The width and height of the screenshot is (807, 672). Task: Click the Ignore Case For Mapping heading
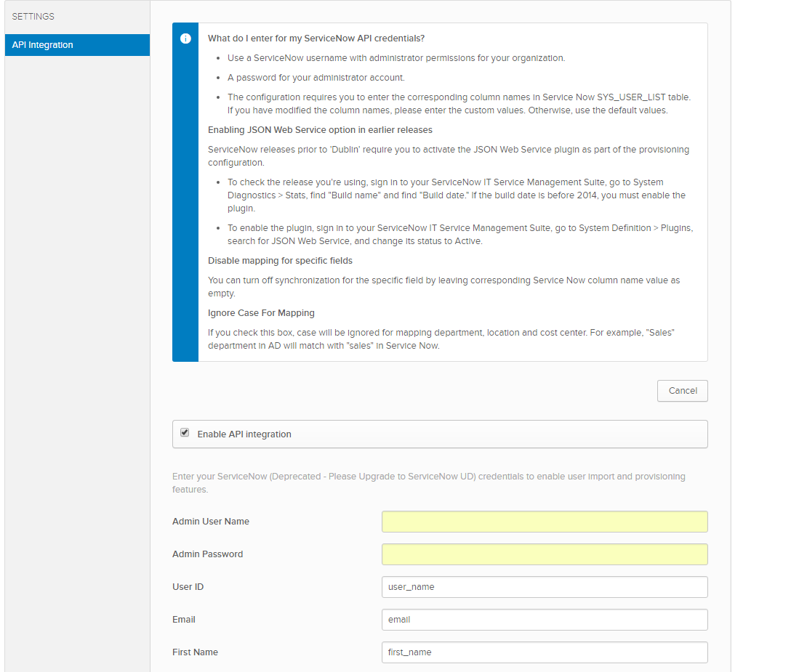(261, 313)
